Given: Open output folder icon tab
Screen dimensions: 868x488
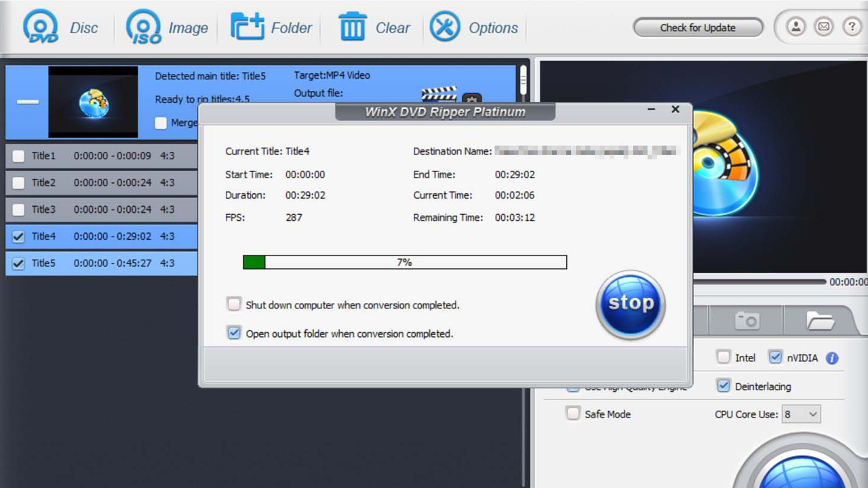Looking at the screenshot, I should [x=820, y=320].
